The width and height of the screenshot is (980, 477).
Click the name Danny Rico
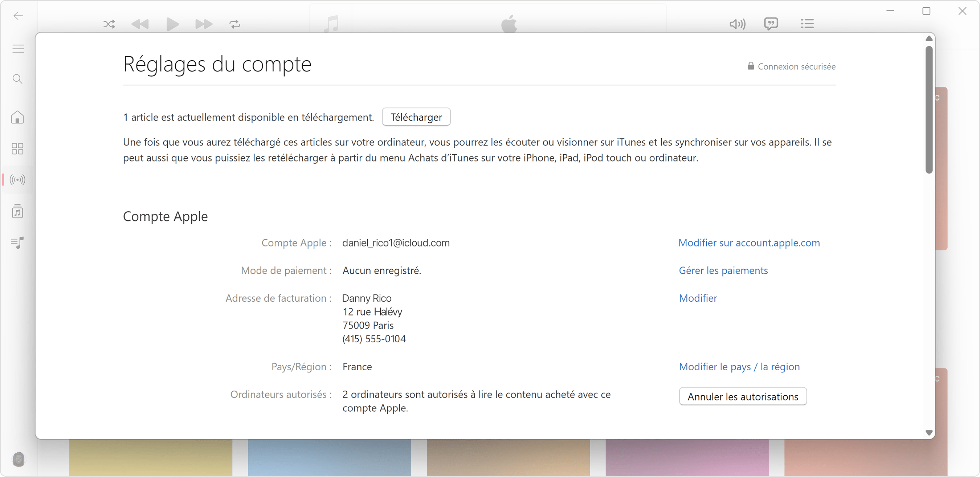[367, 298]
